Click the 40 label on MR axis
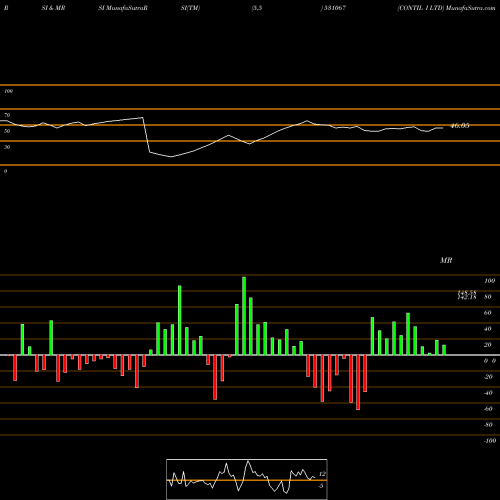500x500 pixels. pos(488,329)
